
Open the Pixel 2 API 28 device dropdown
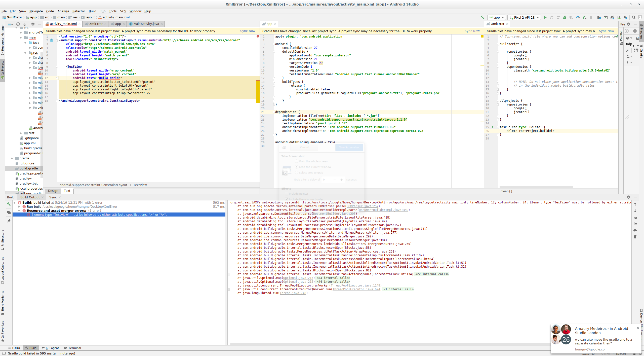point(524,17)
